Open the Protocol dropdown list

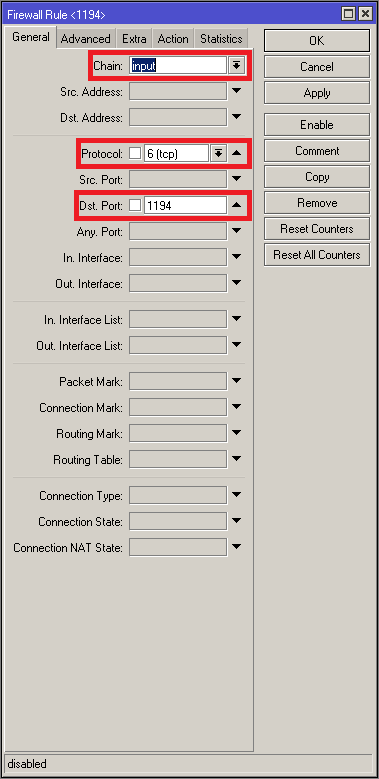218,154
